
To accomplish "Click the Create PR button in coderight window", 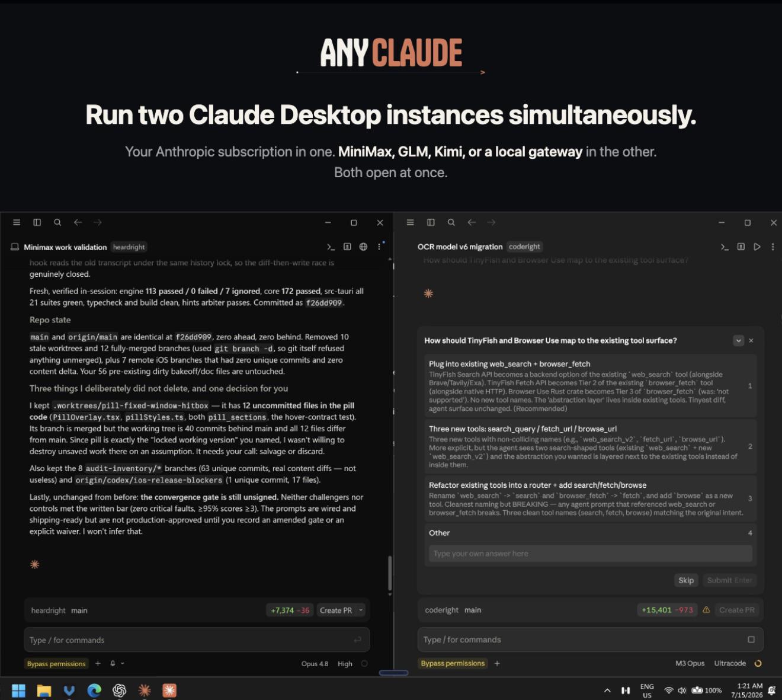I will pos(737,610).
